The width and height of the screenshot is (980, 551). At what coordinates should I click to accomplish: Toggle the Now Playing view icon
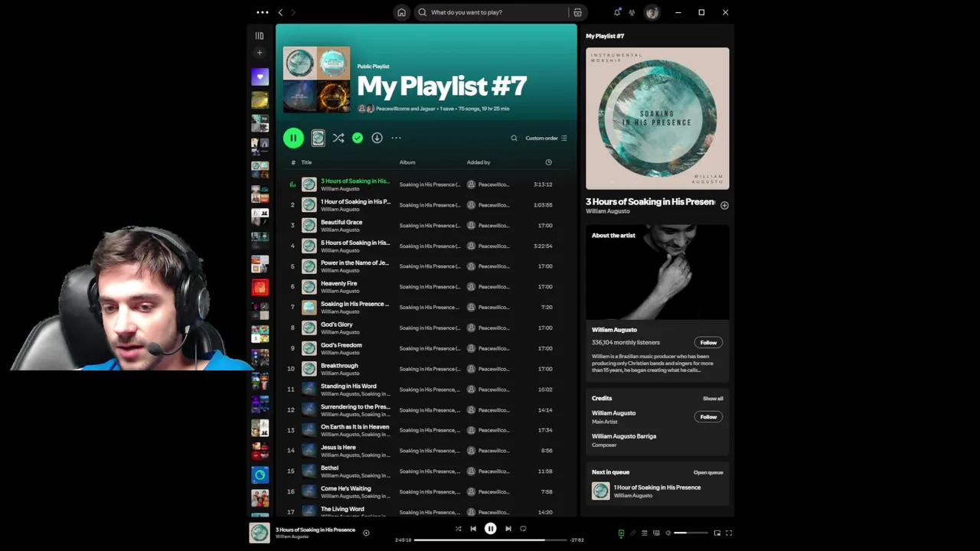click(621, 533)
